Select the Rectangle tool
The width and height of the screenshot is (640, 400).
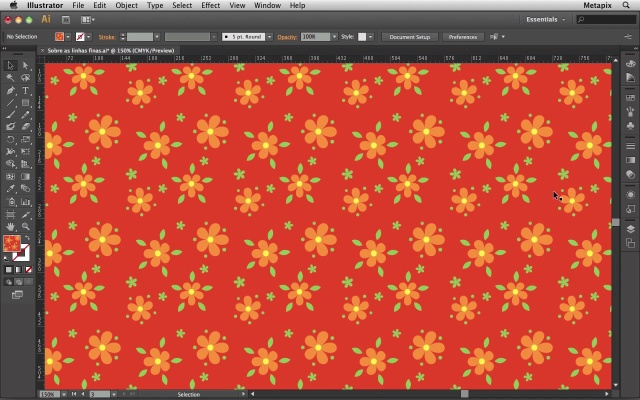25,102
